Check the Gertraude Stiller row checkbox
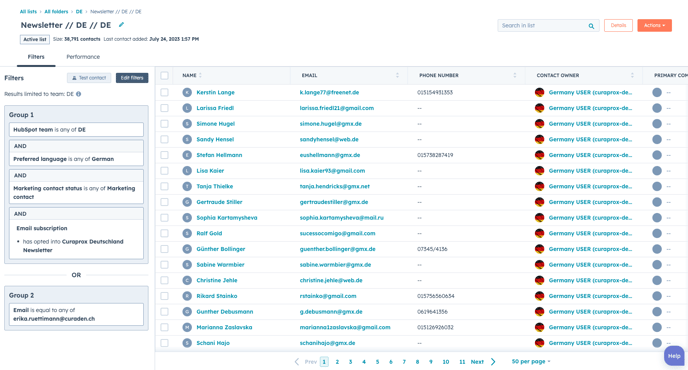The height and width of the screenshot is (370, 688). [165, 202]
